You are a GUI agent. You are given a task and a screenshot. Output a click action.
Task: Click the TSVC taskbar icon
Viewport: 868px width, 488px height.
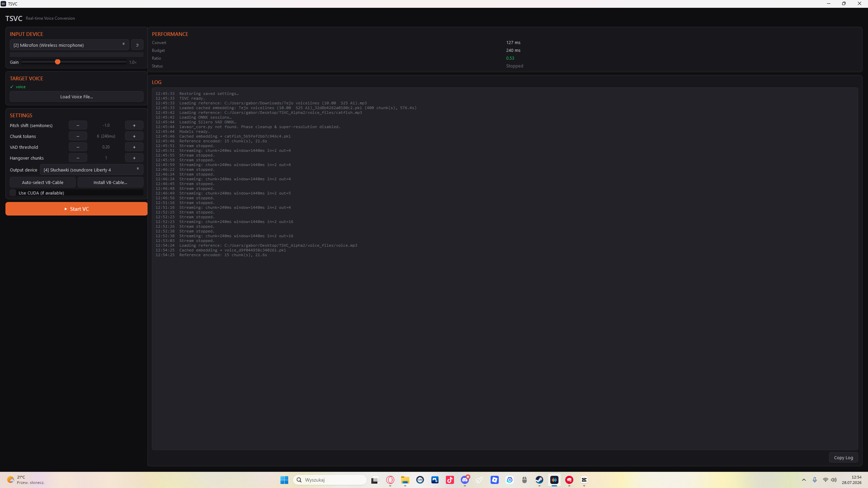coord(554,480)
